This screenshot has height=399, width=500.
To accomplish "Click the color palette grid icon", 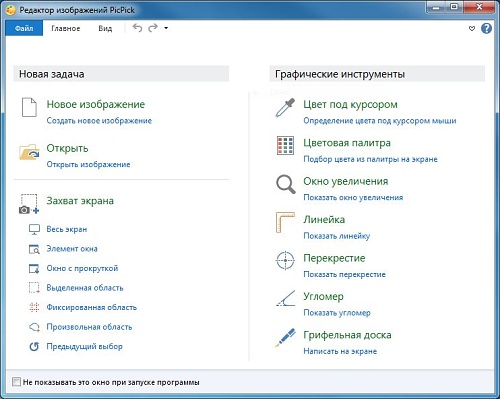I will tap(285, 146).
